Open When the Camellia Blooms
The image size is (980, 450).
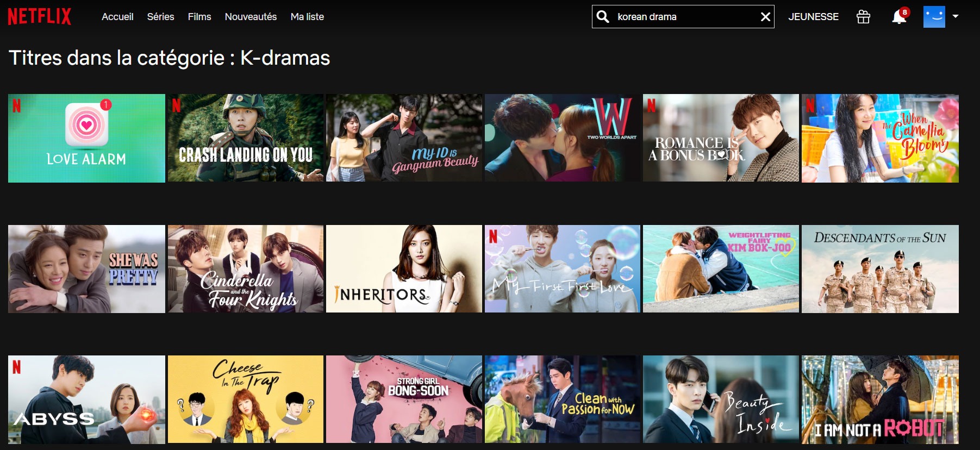[x=880, y=138]
